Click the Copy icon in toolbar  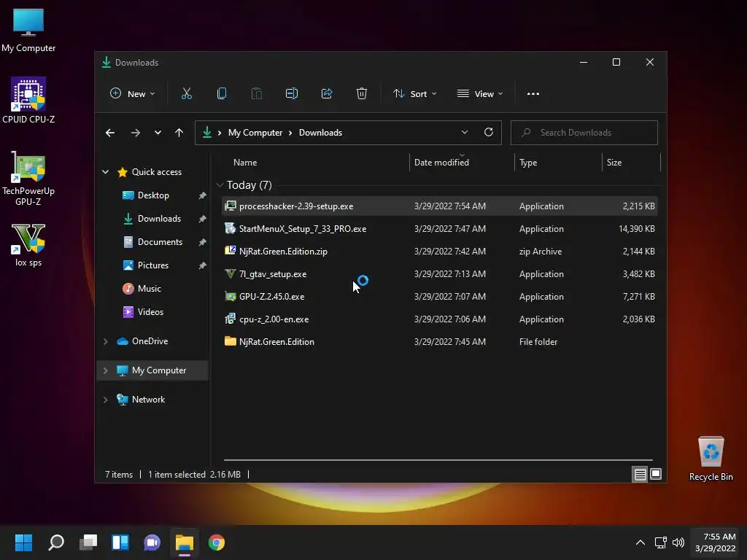(222, 94)
